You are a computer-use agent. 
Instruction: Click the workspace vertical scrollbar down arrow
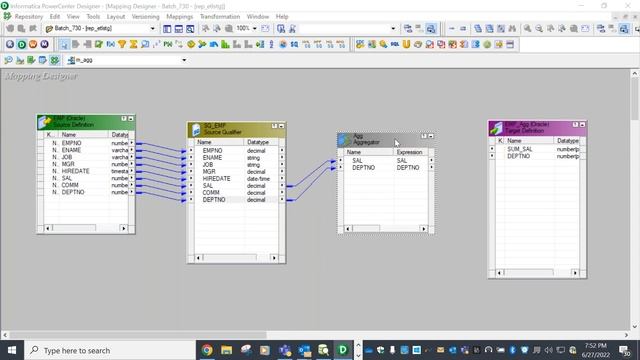pos(635,326)
